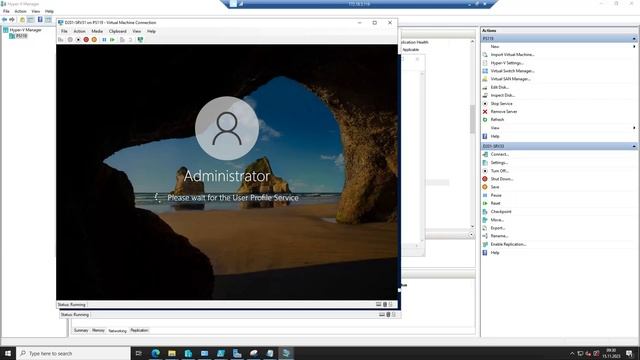640x360 pixels.
Task: Click Save action in Actions pane
Action: 495,187
